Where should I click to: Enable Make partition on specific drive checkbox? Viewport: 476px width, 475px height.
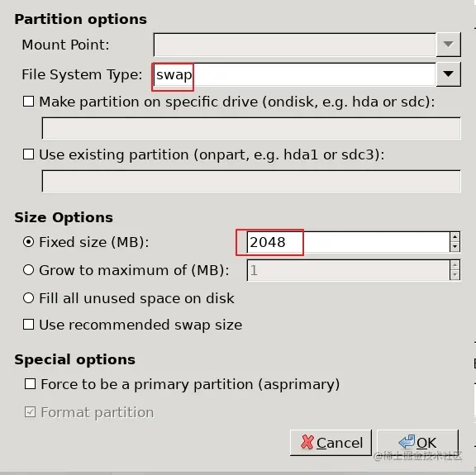pyautogui.click(x=29, y=102)
